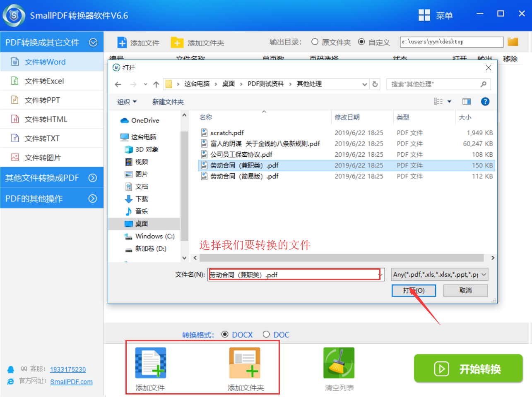Sort by 修改日期 column header
The width and height of the screenshot is (532, 397).
[347, 117]
